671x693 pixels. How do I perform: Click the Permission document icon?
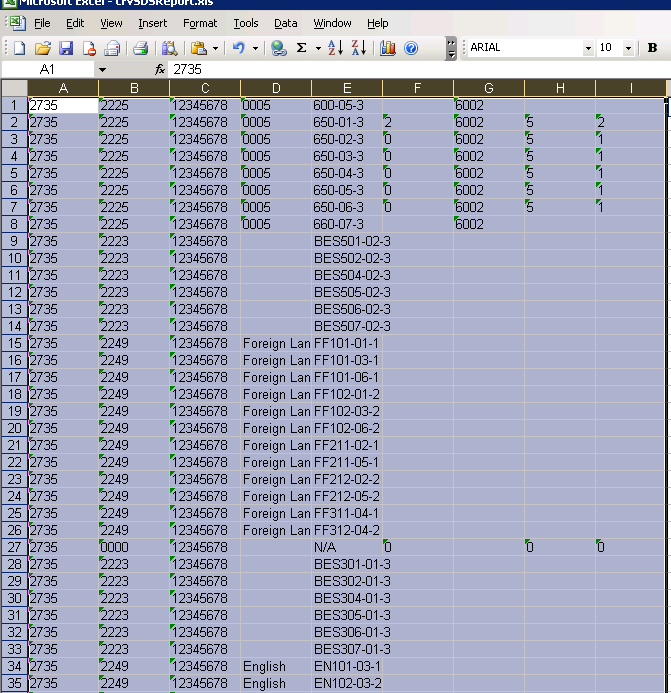click(89, 48)
